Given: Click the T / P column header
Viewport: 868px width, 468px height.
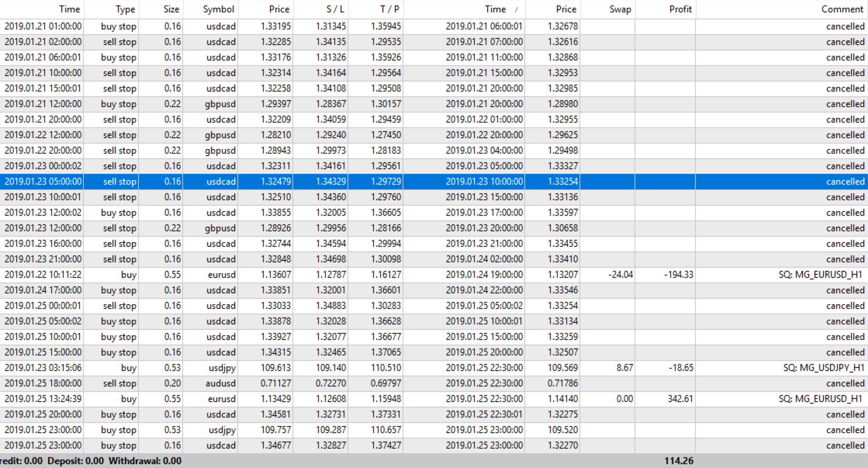Looking at the screenshot, I should click(389, 9).
